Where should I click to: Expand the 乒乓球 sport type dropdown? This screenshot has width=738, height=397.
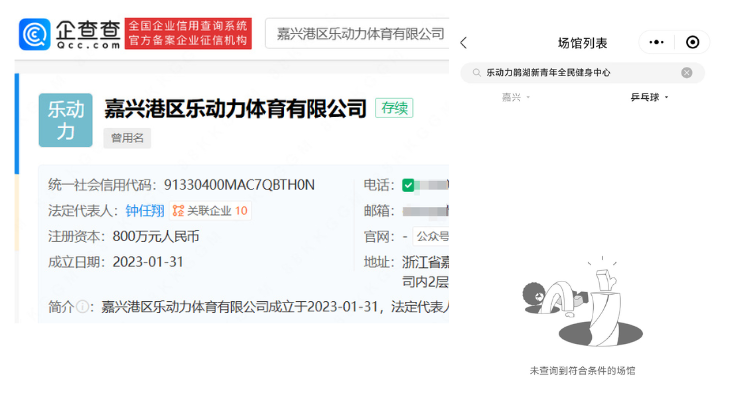tap(650, 97)
